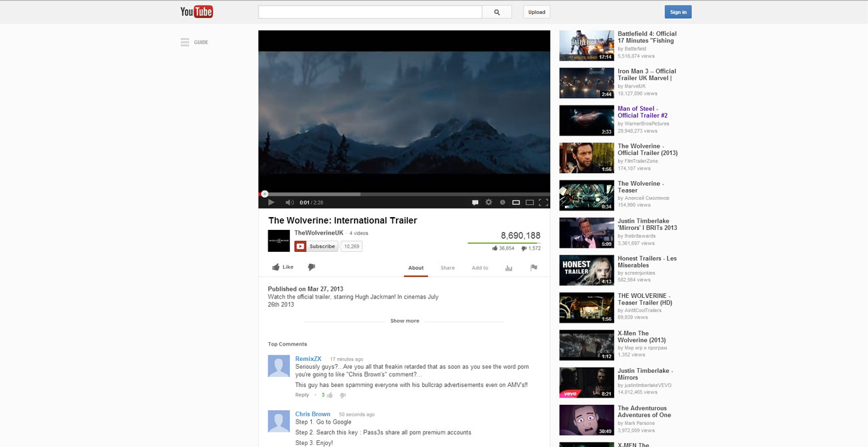Click the Play button in the player

pos(271,202)
